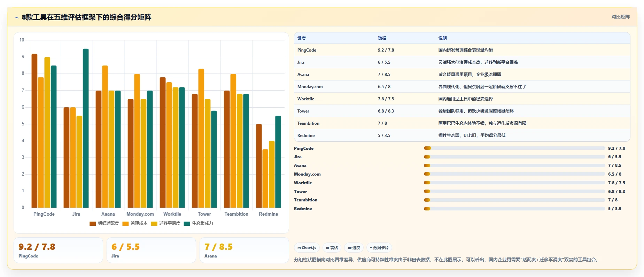This screenshot has height=277, width=644.
Task: Click the 6.8 / 8.3 value beside the Tower progress bar
Action: (x=616, y=192)
